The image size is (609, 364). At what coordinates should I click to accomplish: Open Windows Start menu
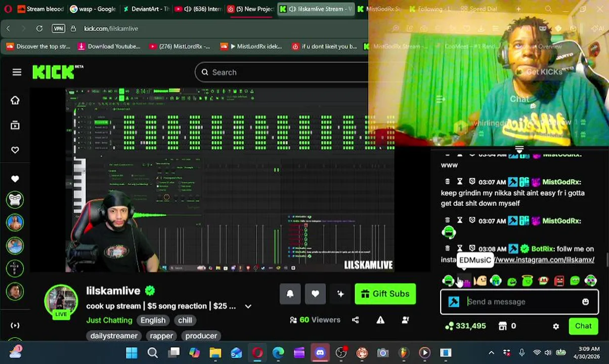tap(132, 353)
